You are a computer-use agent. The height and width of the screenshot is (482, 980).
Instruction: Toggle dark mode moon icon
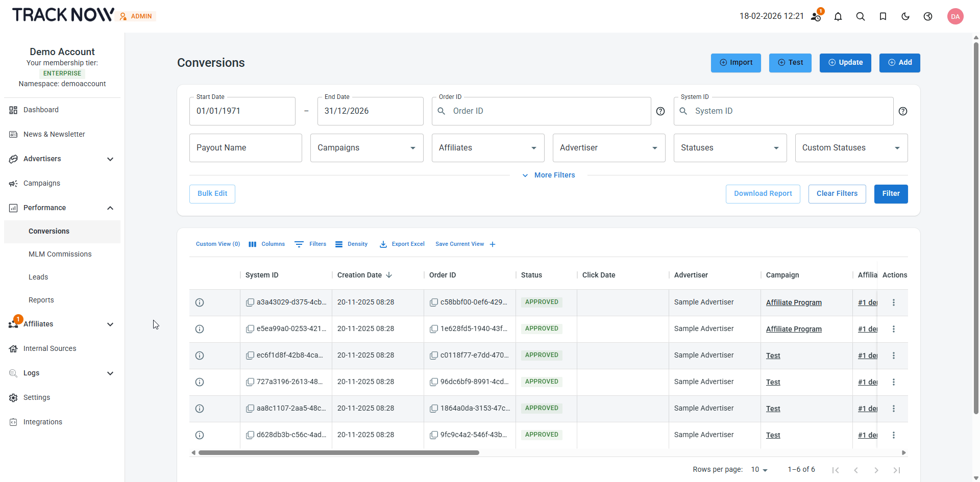pos(905,16)
